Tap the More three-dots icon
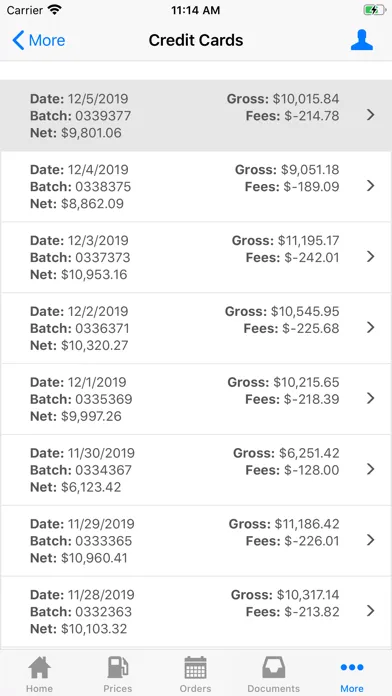This screenshot has height=696, width=392. point(352,667)
